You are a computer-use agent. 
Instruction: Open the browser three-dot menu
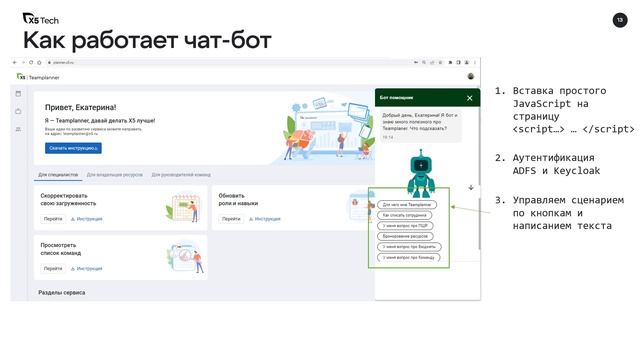pos(475,62)
